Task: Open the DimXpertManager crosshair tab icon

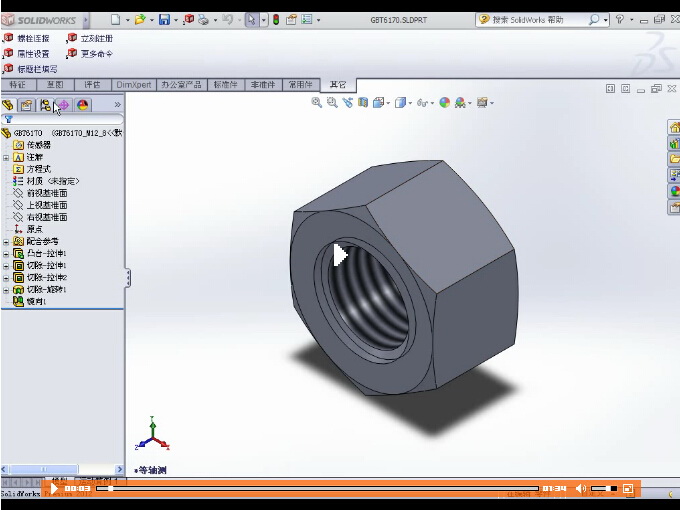Action: pyautogui.click(x=64, y=105)
